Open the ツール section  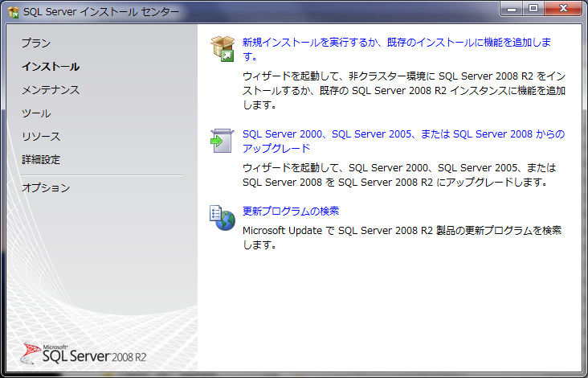coord(36,113)
